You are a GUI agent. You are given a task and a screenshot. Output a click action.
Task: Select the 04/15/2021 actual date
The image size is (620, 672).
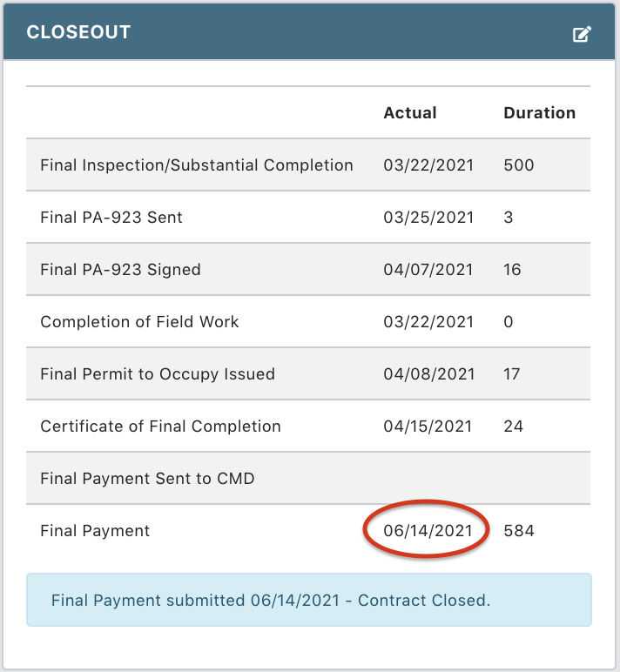pyautogui.click(x=428, y=427)
